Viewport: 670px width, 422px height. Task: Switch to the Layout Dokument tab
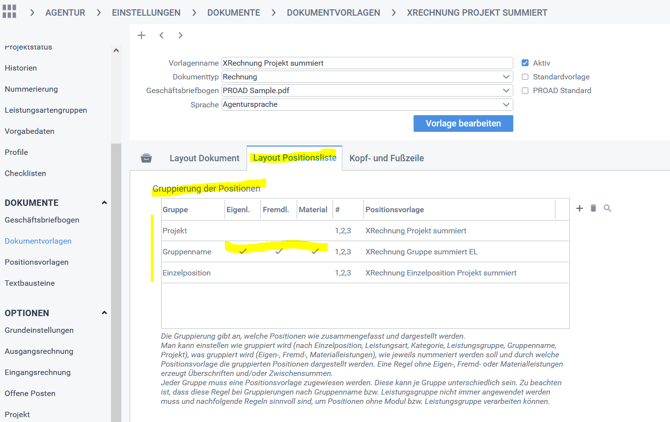204,158
